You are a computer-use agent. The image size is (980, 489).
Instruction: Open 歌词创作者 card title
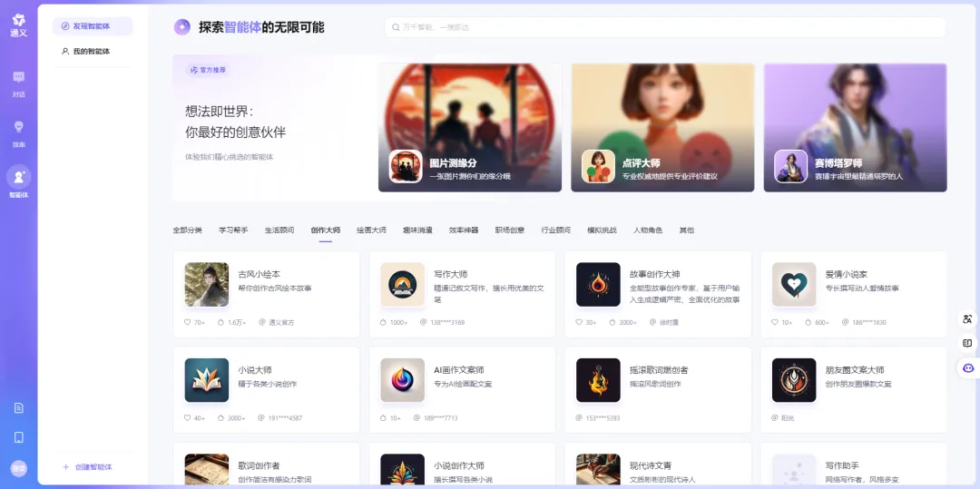[259, 466]
